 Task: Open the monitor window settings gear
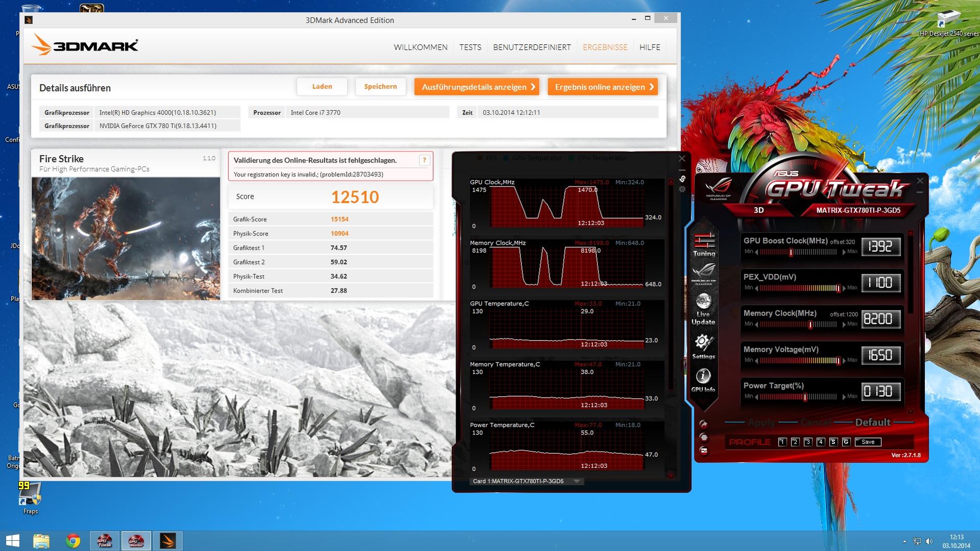click(x=682, y=189)
